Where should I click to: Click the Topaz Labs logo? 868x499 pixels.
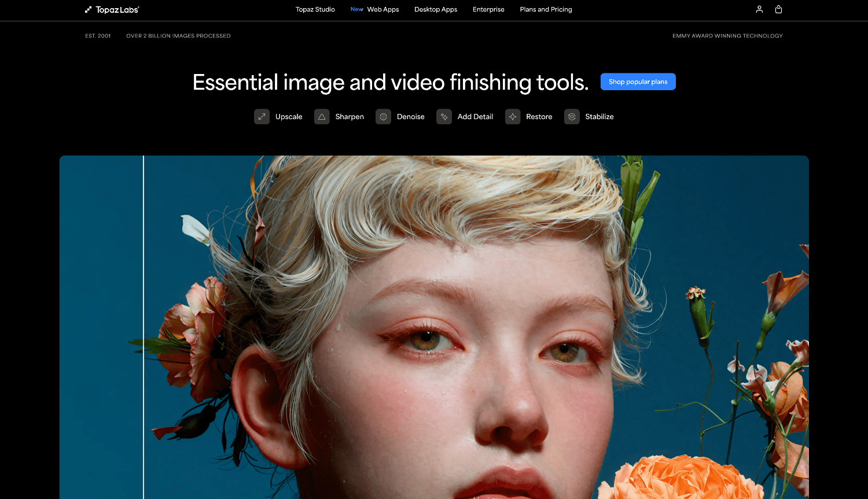(112, 9)
